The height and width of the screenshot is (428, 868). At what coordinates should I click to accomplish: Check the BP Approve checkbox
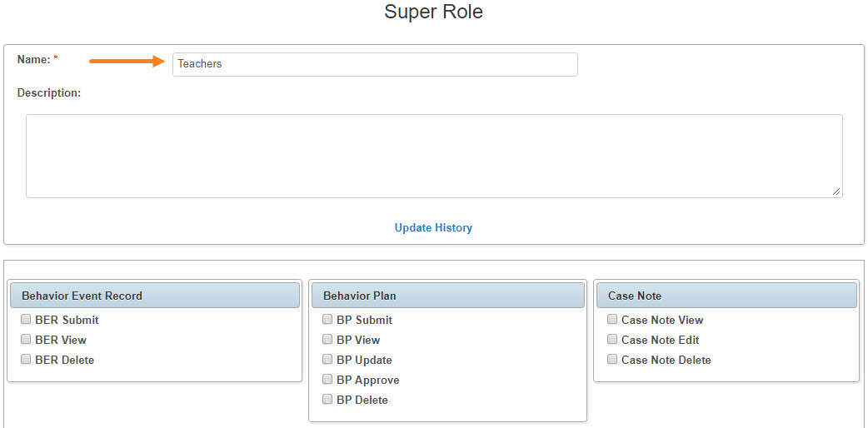click(327, 379)
